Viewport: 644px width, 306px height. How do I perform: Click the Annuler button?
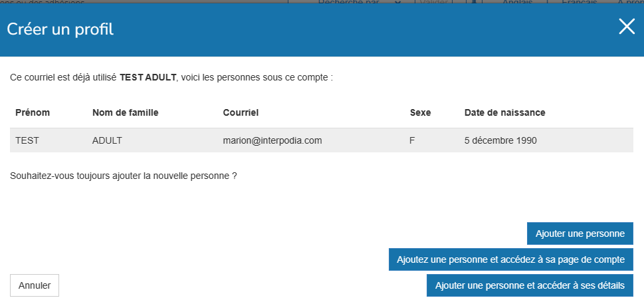[35, 285]
